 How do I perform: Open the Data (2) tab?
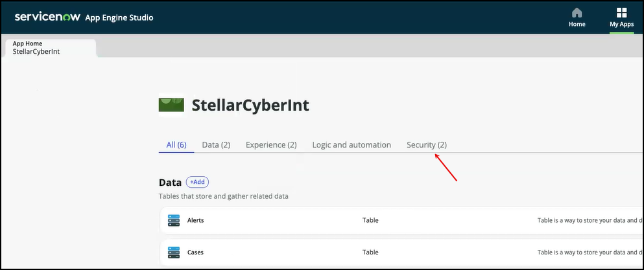(x=216, y=145)
